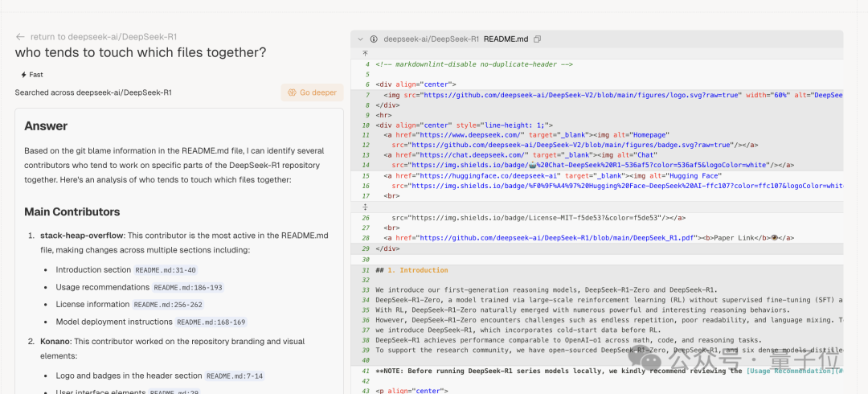
Task: Open citation README.md:7-14
Action: pyautogui.click(x=235, y=376)
